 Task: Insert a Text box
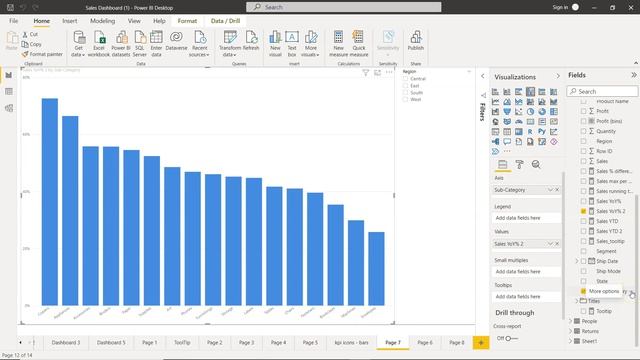point(292,44)
